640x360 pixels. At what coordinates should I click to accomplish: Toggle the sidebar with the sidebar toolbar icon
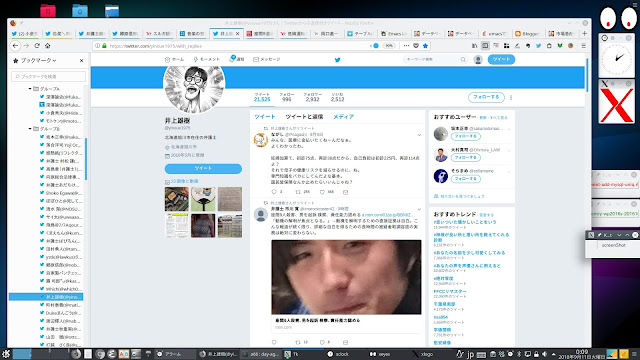pos(485,46)
